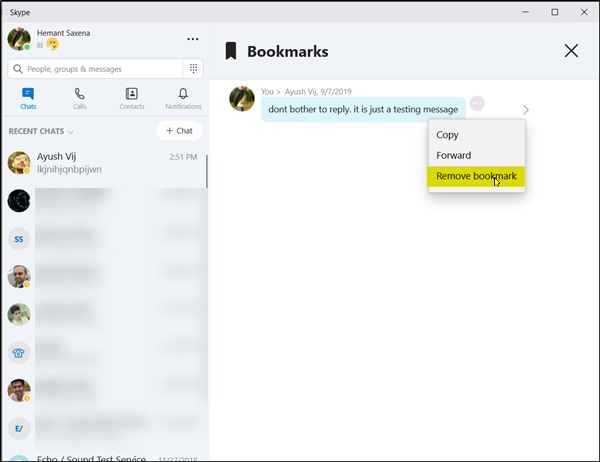Select the Chats tab
This screenshot has height=462, width=600.
point(28,98)
